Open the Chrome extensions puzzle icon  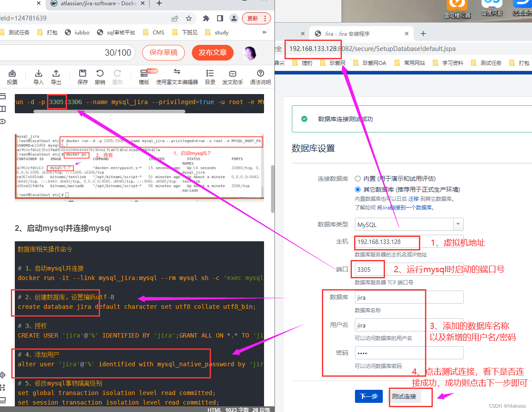pos(206,18)
